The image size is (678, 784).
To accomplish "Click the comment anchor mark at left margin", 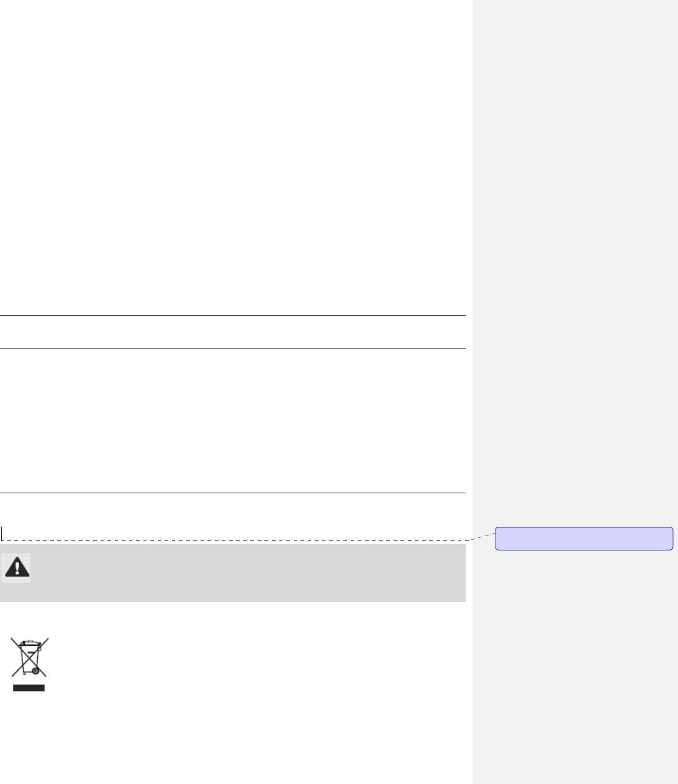I will 2,533.
